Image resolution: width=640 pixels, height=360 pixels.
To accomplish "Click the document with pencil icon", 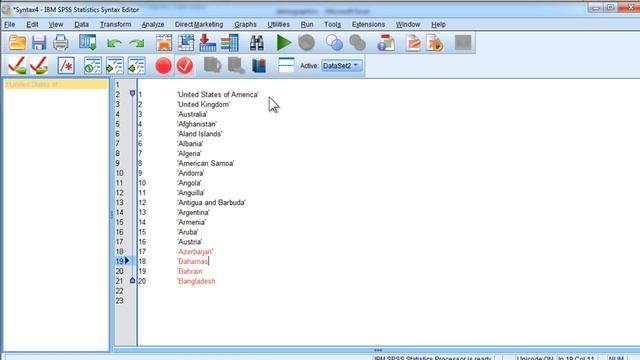I will pyautogui.click(x=413, y=42).
